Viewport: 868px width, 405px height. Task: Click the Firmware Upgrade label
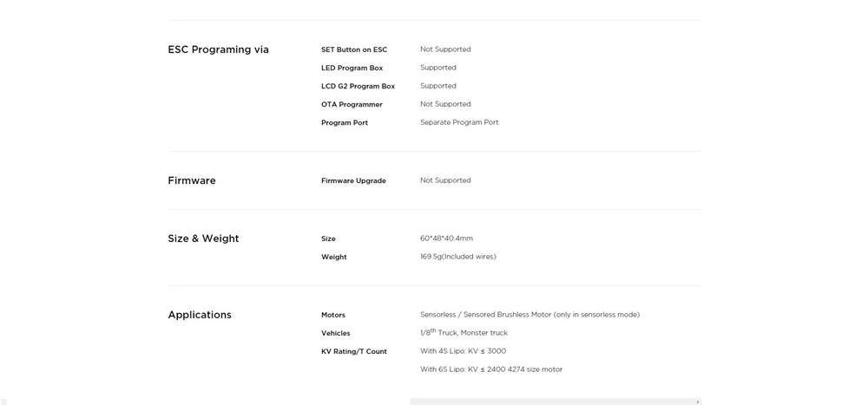pos(353,181)
